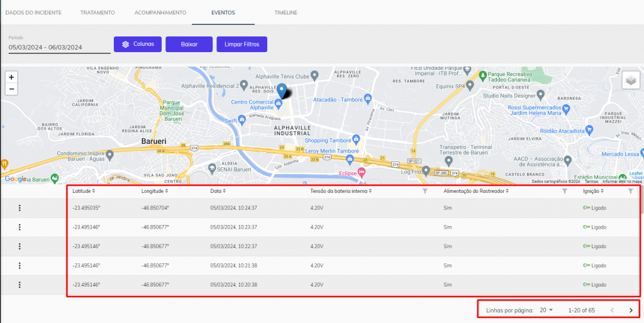Viewport: 644px width, 323px height.
Task: Filter the Ignição column
Action: [x=630, y=191]
